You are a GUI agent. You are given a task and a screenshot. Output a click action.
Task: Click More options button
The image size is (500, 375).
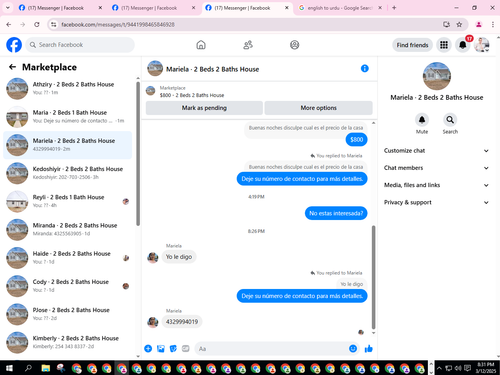tap(318, 108)
